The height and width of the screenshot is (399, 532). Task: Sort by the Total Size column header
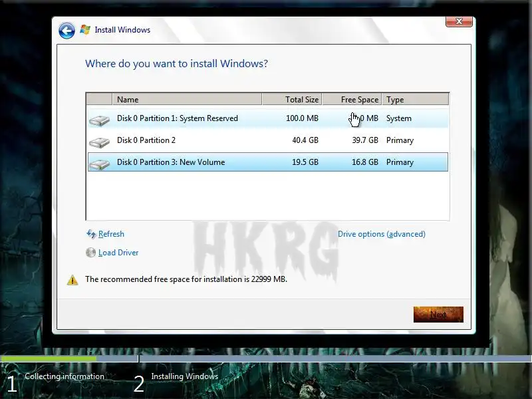pos(292,99)
